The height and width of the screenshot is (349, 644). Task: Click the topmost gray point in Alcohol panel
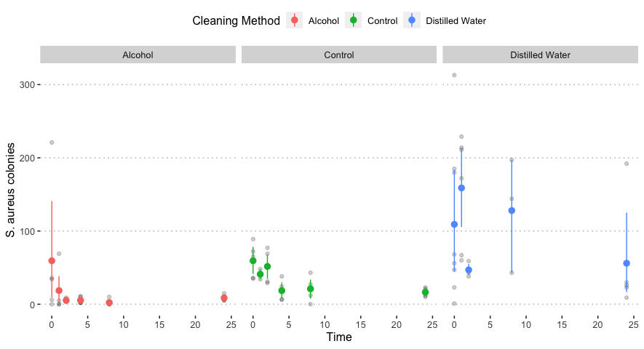point(52,143)
